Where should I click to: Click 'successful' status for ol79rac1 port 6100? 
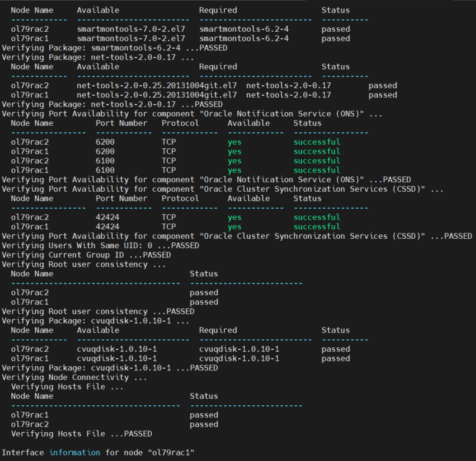point(317,170)
